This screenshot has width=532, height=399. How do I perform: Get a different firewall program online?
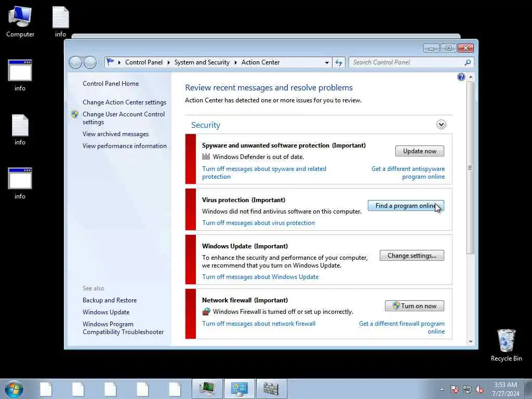point(402,327)
